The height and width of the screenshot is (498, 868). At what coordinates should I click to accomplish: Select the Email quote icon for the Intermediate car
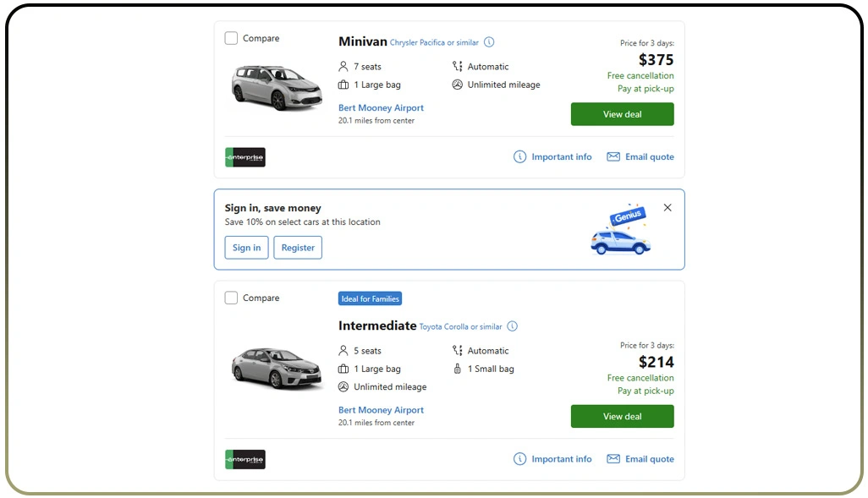(613, 459)
